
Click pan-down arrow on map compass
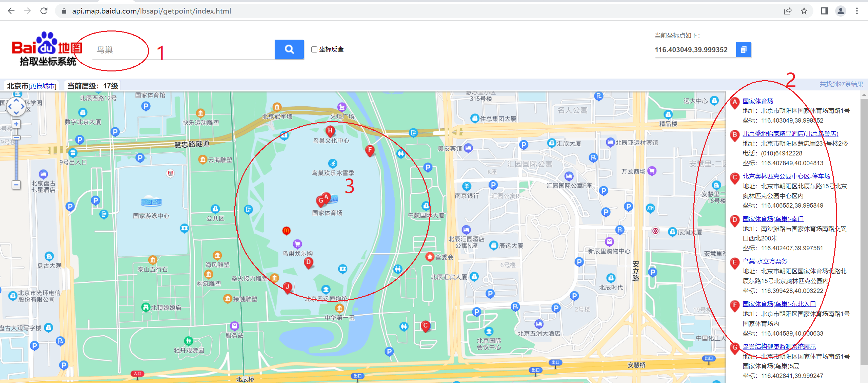(16, 113)
